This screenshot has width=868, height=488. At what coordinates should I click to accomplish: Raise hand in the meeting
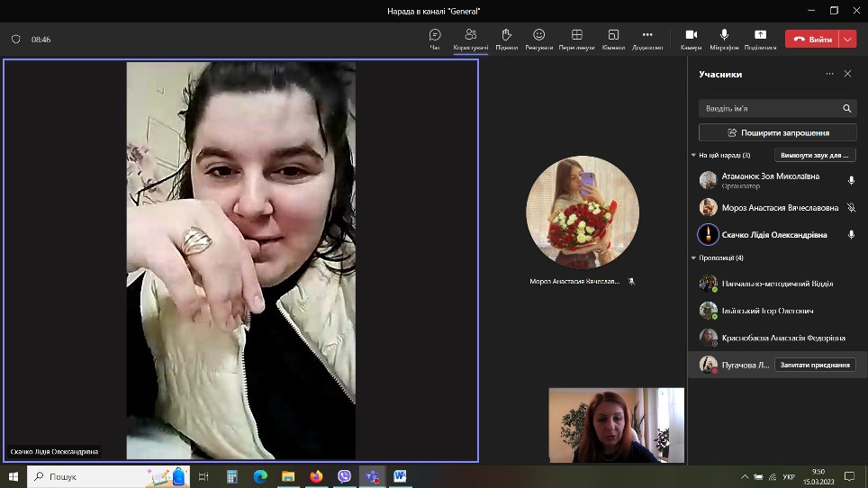tap(507, 40)
